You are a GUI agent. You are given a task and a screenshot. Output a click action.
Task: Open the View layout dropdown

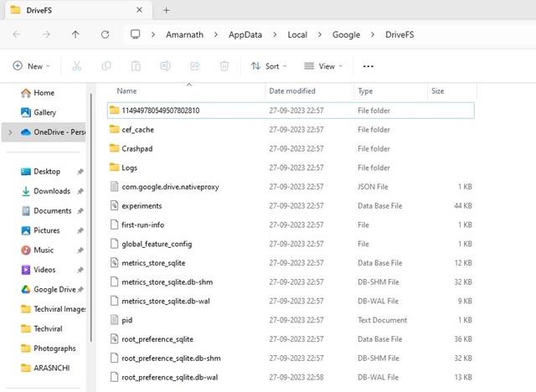click(323, 66)
